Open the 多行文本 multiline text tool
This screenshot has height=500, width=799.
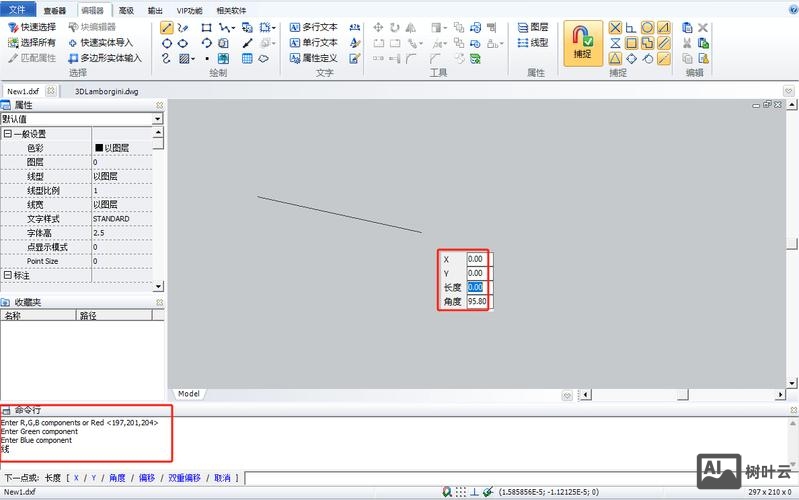(x=312, y=28)
